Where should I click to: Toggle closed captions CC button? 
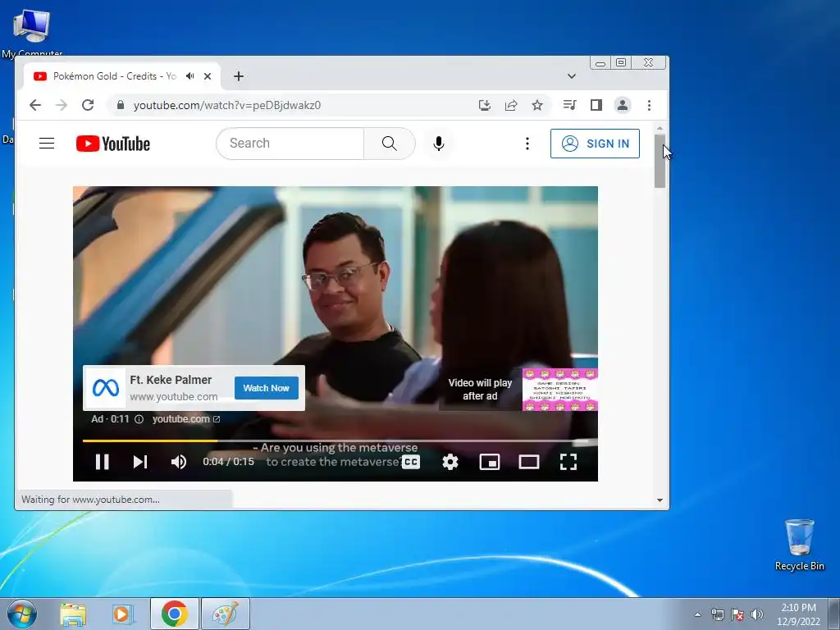click(x=411, y=462)
